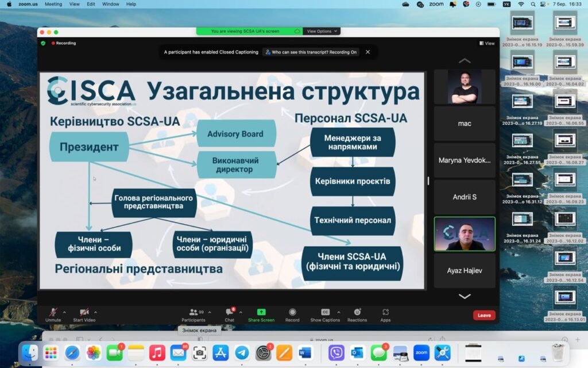Open the Help menu
This screenshot has width=588, height=368.
point(131,4)
